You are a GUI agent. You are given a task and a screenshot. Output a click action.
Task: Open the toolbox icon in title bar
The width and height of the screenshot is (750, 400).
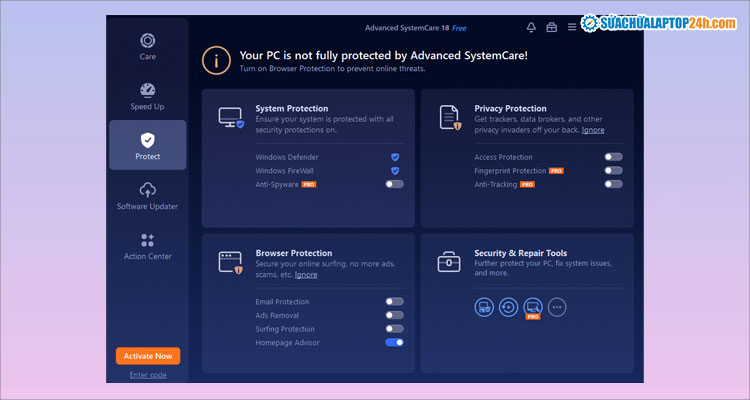551,27
